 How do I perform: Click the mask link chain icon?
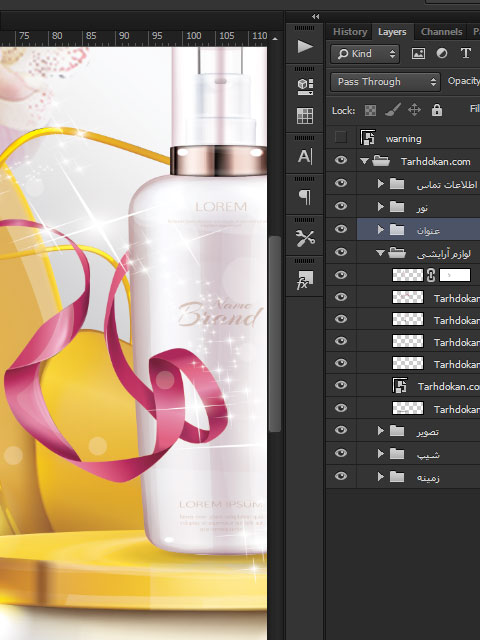click(431, 275)
